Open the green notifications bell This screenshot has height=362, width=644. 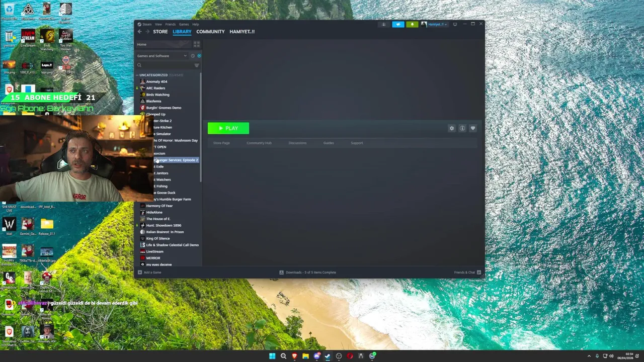(412, 24)
